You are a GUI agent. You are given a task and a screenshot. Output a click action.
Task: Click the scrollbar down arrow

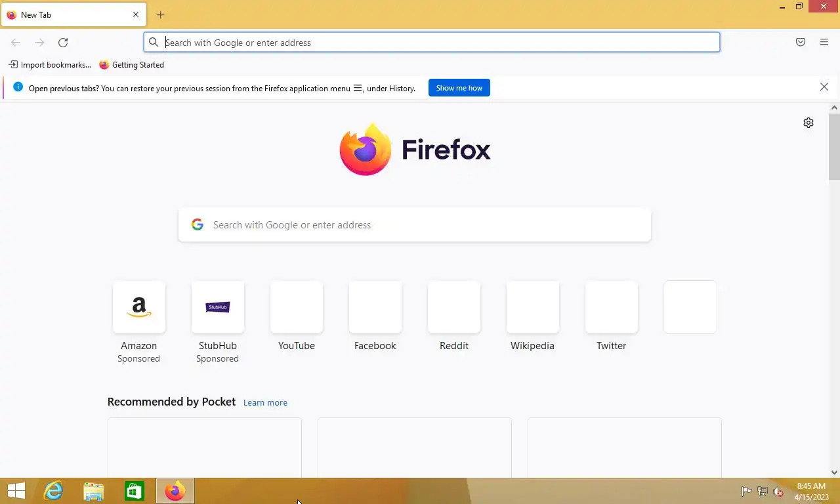pyautogui.click(x=834, y=472)
